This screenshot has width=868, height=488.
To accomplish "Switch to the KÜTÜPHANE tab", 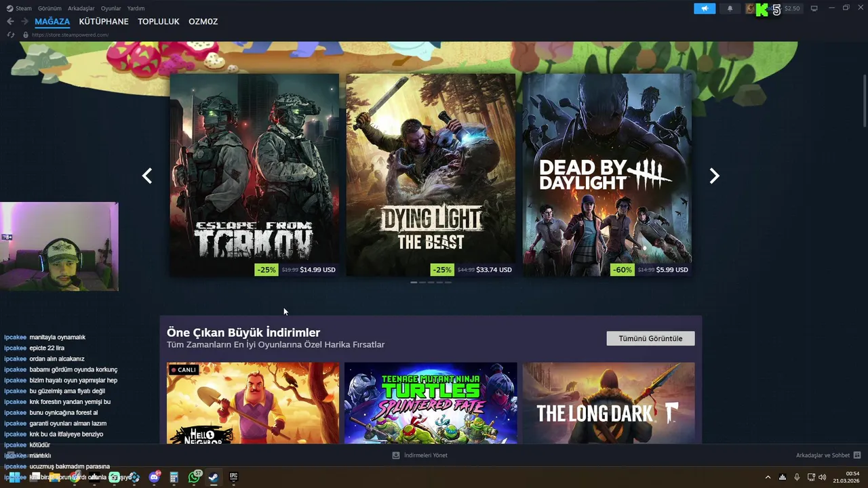I will pos(104,22).
